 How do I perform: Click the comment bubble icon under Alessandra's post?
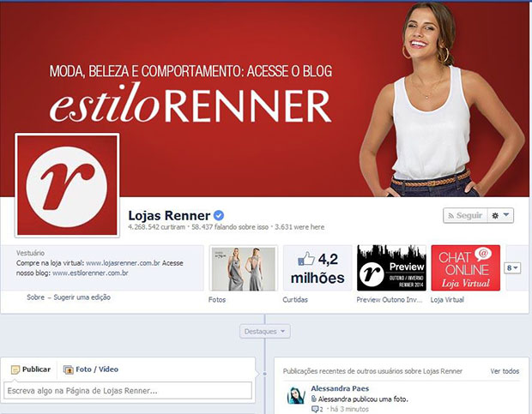[x=315, y=409]
